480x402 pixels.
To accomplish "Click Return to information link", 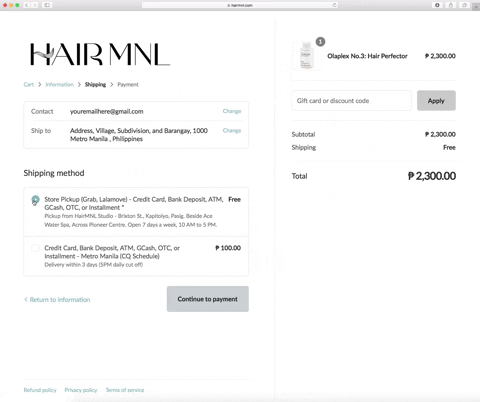I will tap(57, 300).
